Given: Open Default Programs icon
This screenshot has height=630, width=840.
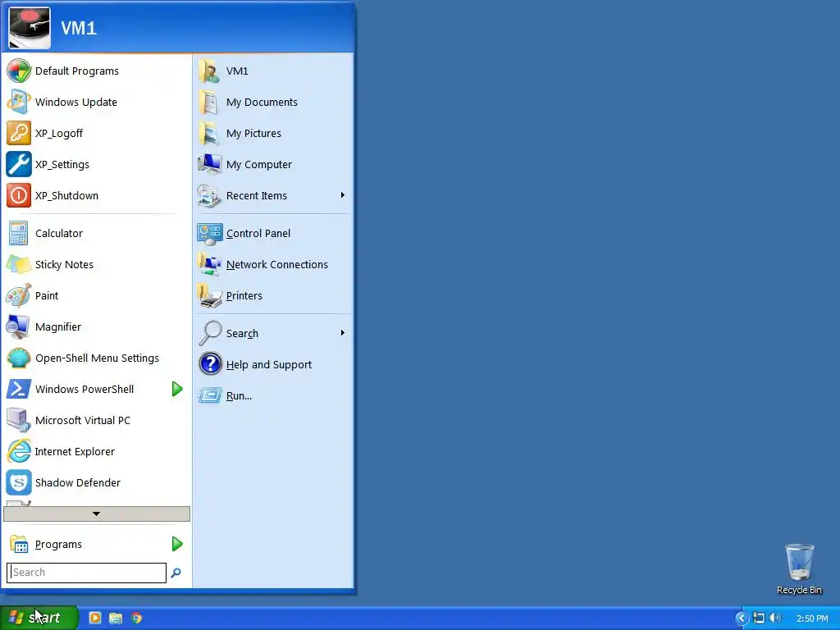Looking at the screenshot, I should point(19,71).
